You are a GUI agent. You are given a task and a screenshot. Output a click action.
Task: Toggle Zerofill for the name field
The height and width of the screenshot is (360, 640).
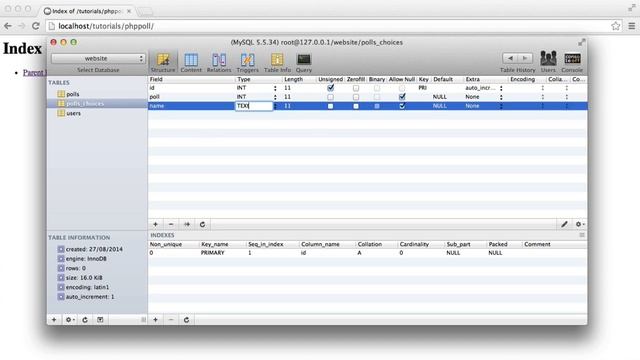(356, 106)
